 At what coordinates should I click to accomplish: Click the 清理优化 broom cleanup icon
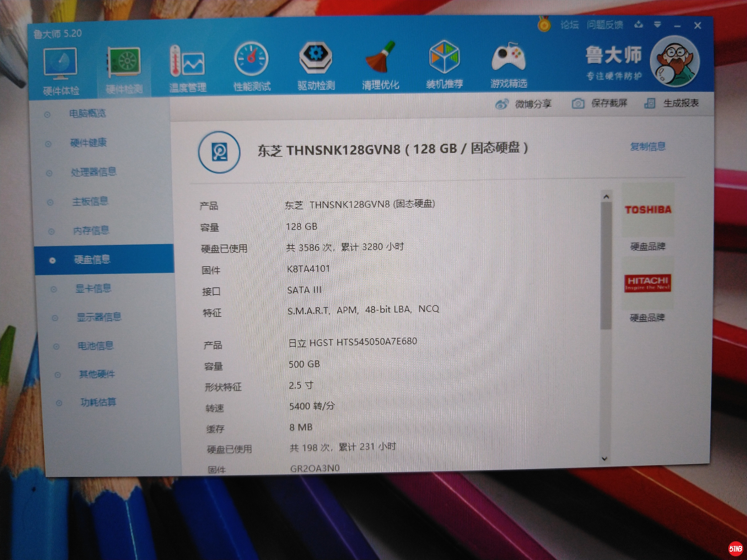tap(381, 58)
